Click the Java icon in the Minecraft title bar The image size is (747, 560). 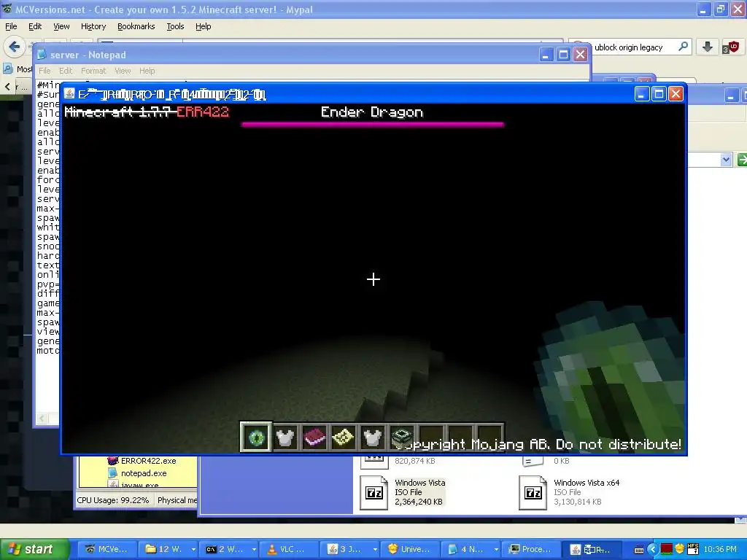(69, 94)
